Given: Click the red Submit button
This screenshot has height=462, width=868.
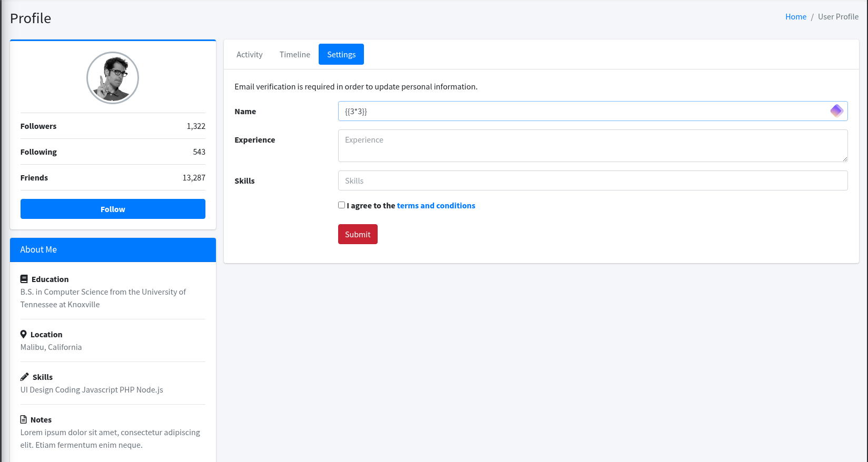Looking at the screenshot, I should (x=358, y=234).
